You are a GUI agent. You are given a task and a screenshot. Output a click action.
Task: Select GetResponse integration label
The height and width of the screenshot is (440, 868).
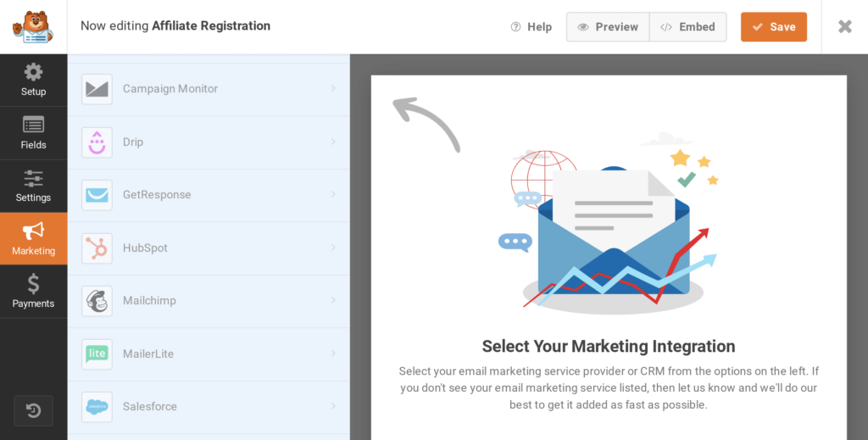click(x=157, y=195)
